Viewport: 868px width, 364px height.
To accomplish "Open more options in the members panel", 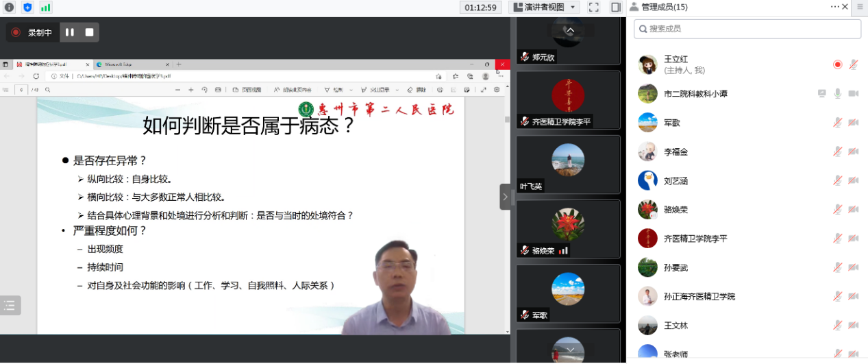I will 834,7.
